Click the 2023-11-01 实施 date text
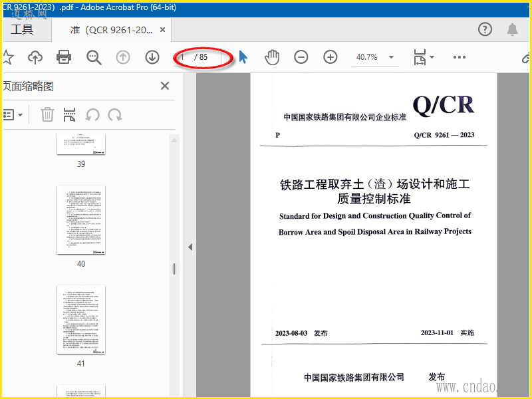Image resolution: width=532 pixels, height=399 pixels. [447, 333]
